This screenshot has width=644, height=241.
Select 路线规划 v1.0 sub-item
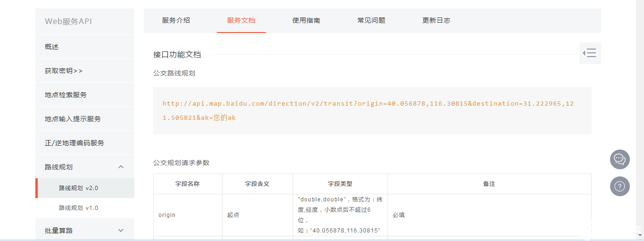pyautogui.click(x=85, y=208)
